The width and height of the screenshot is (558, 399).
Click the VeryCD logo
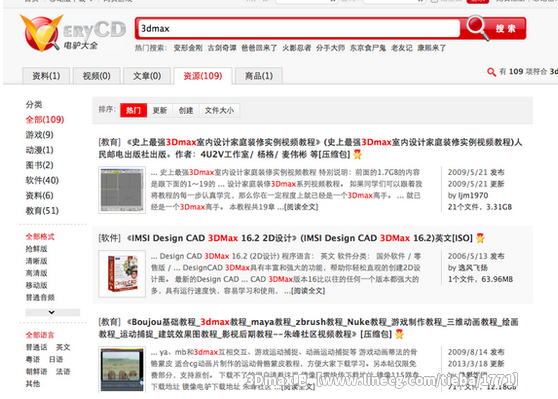click(73, 32)
